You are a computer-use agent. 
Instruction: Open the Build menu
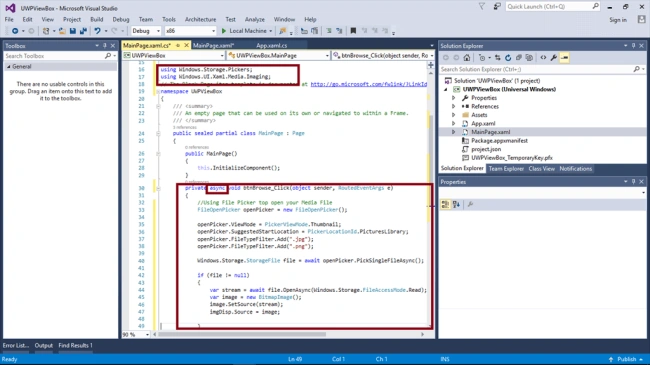(x=97, y=19)
